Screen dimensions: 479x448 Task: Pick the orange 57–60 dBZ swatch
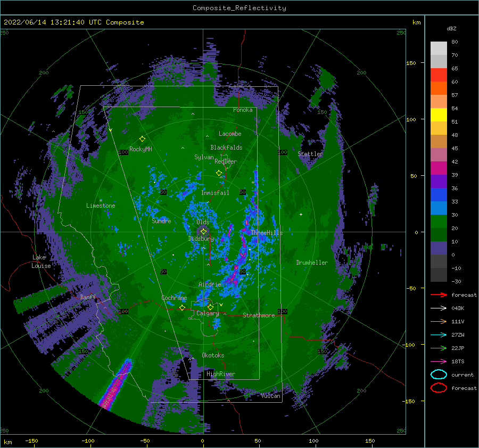pyautogui.click(x=439, y=88)
